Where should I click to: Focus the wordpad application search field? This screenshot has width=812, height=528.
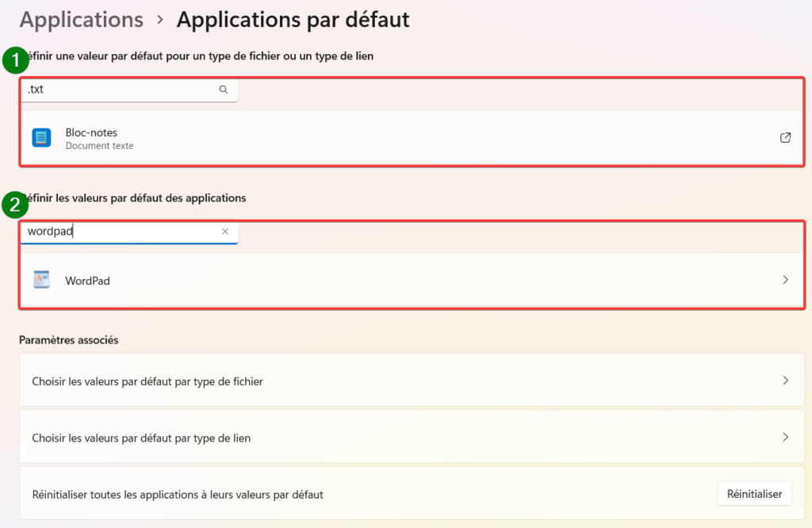(129, 231)
